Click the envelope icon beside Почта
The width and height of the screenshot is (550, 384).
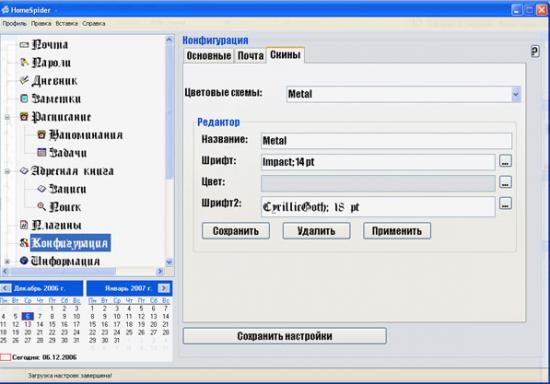coord(24,45)
